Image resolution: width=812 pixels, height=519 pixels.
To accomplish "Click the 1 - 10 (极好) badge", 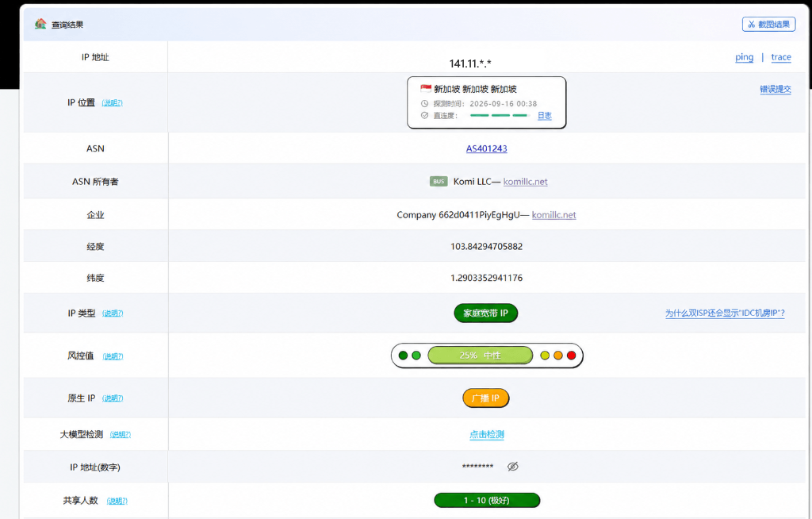I will point(487,500).
